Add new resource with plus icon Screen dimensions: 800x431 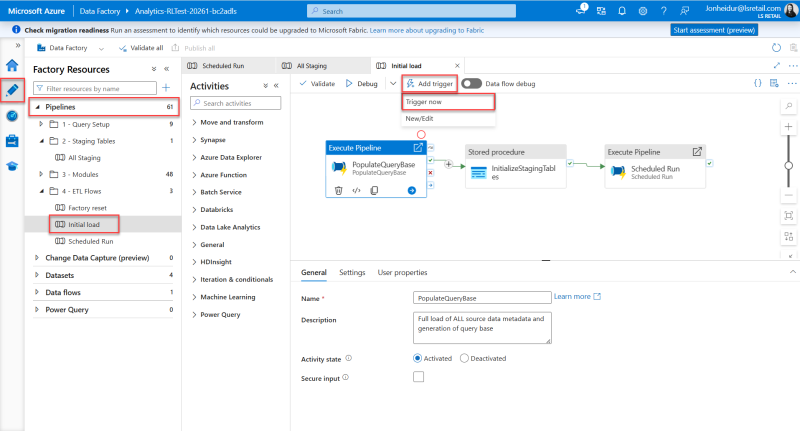click(166, 88)
